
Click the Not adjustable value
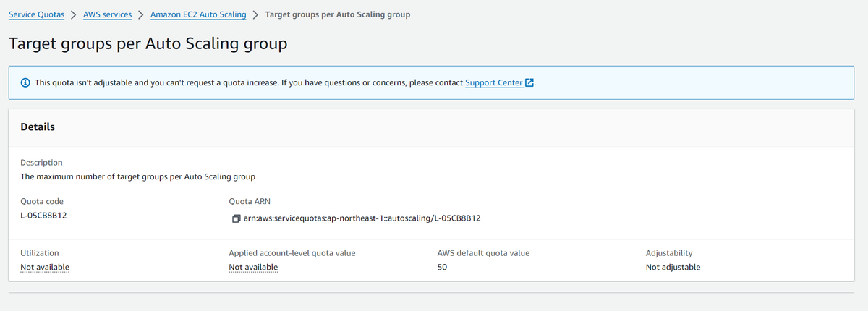coord(673,267)
